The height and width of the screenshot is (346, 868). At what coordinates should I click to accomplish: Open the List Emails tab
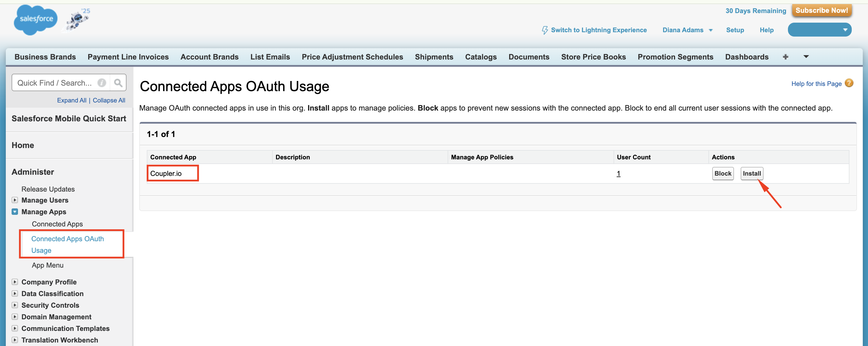click(x=270, y=57)
